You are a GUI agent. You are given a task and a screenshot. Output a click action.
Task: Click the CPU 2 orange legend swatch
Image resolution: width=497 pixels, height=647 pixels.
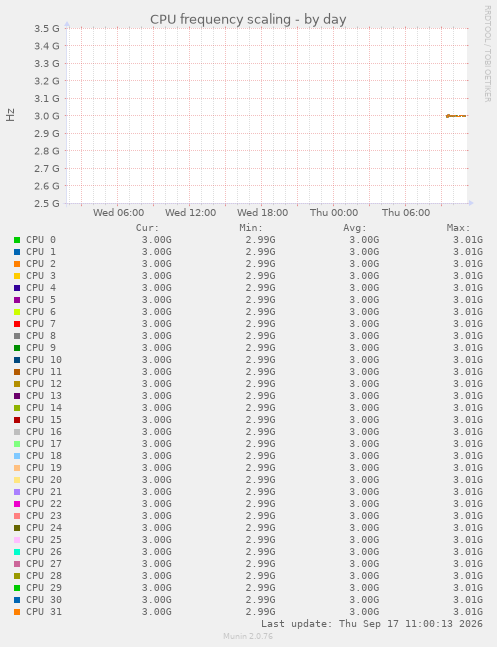pyautogui.click(x=17, y=264)
